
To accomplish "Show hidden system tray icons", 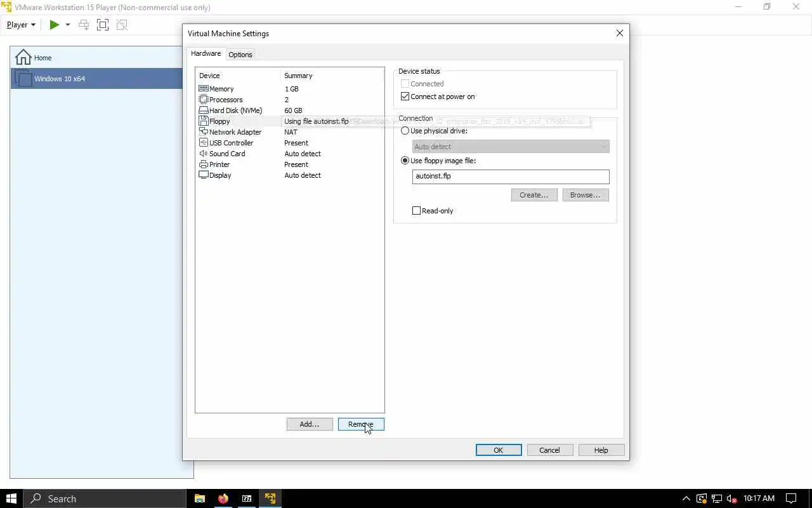I will pyautogui.click(x=686, y=498).
